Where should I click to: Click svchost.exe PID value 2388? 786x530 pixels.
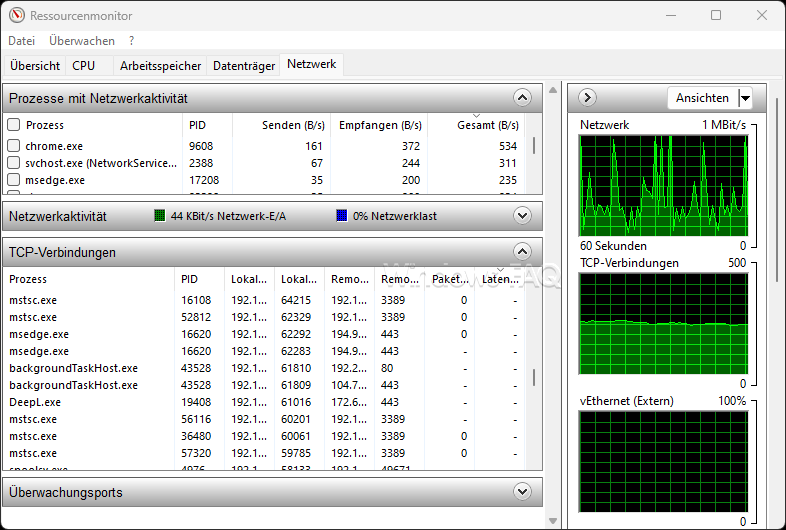click(x=201, y=163)
